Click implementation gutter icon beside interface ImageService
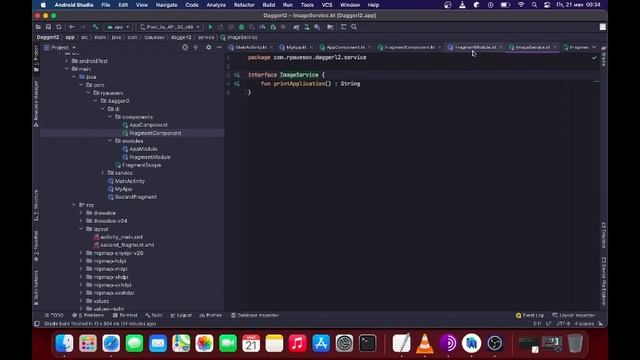640x360 pixels. point(237,75)
